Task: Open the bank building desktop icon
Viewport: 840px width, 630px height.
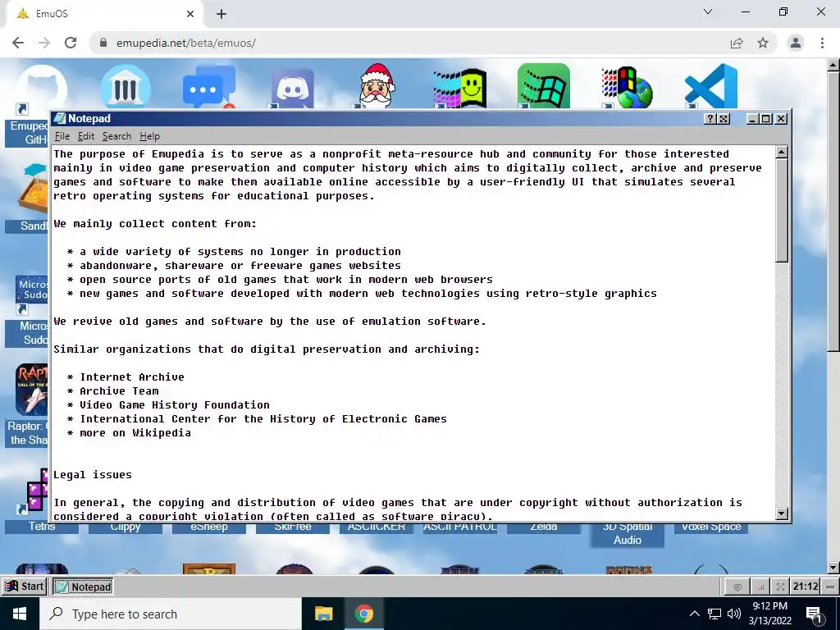Action: point(126,87)
